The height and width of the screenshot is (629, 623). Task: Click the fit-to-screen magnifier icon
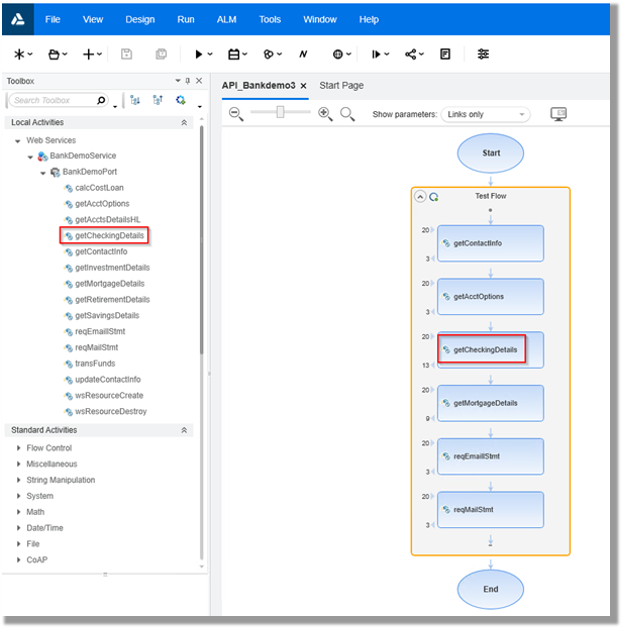(347, 114)
